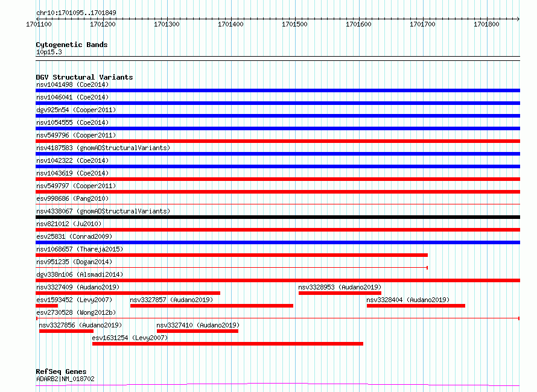Open the dgv338n106 (Alsmadi2014) label
Screen dimensions: 537x392
[80, 274]
